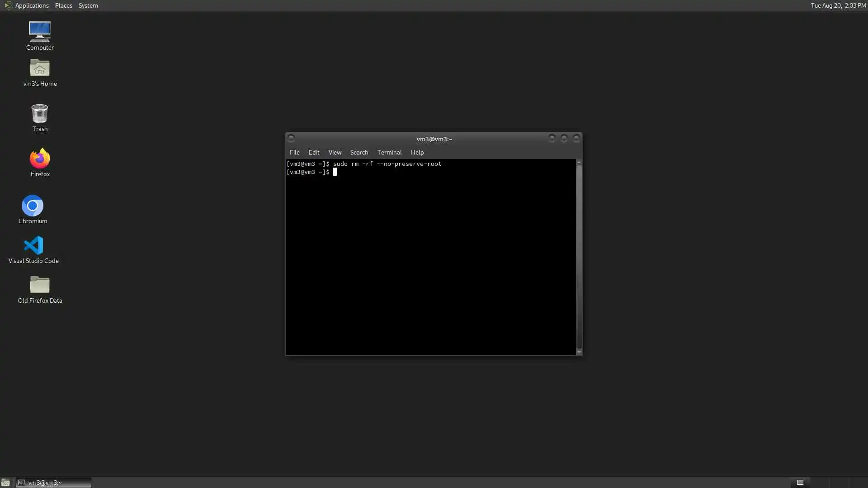This screenshot has height=488, width=868.
Task: Open the terminal's Edit menu
Action: pyautogui.click(x=314, y=152)
